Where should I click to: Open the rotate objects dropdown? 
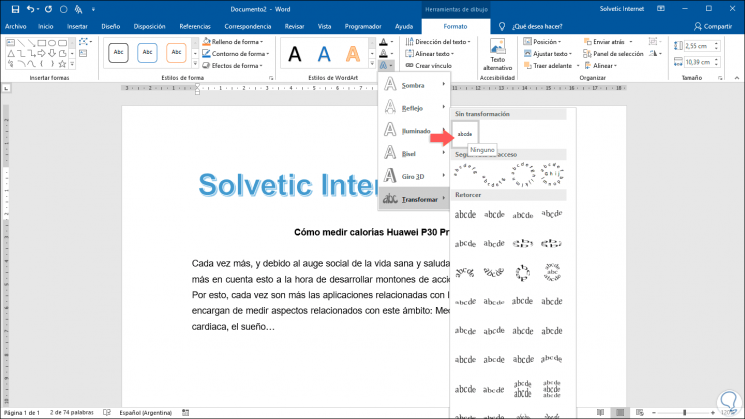tap(656, 54)
